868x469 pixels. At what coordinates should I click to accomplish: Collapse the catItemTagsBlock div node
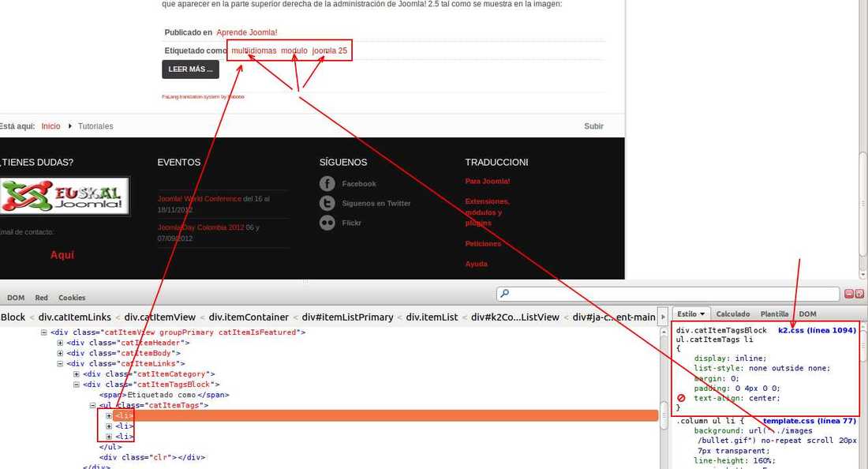(x=77, y=385)
